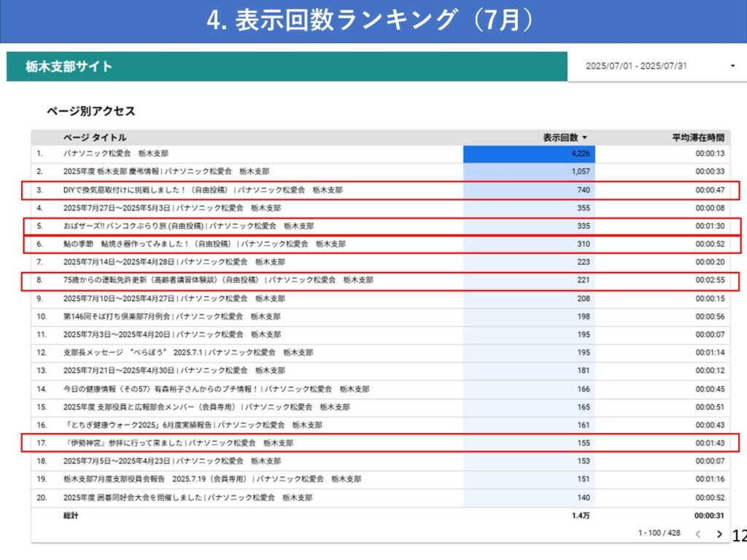Select the 2025年度 囲碁同好会大会 row title
This screenshot has width=747, height=560.
(187, 497)
